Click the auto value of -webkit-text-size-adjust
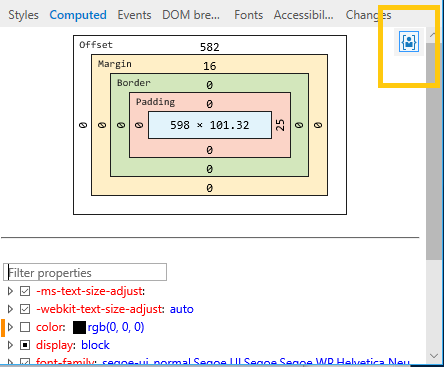 click(x=182, y=309)
